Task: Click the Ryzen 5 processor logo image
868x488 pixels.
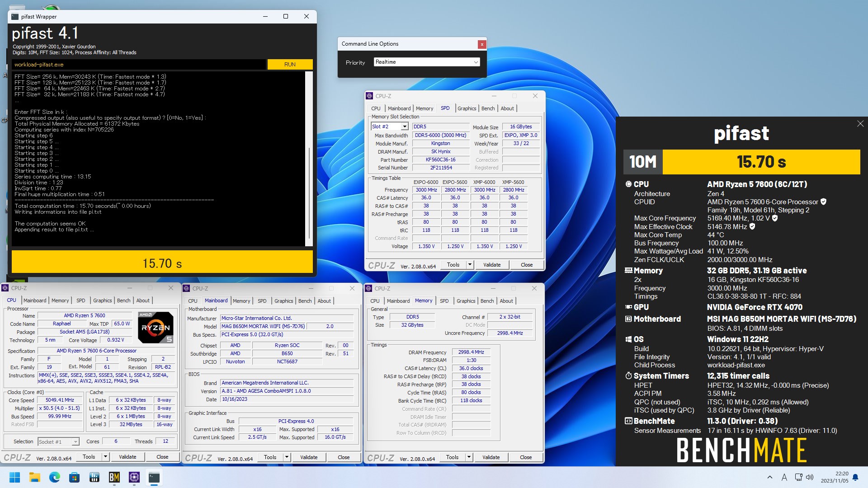Action: tap(156, 327)
